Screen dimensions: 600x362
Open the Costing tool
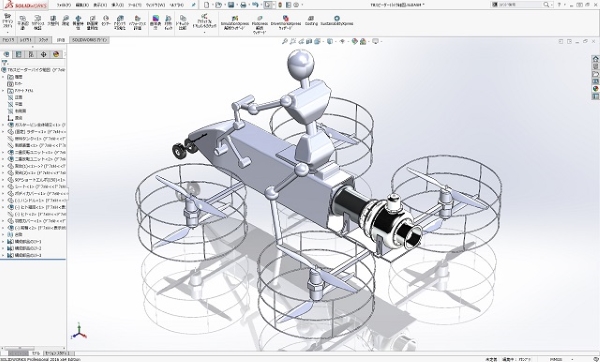point(311,21)
